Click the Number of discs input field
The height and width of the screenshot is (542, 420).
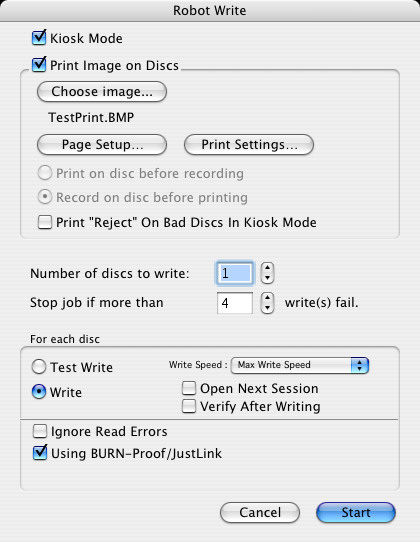point(235,273)
